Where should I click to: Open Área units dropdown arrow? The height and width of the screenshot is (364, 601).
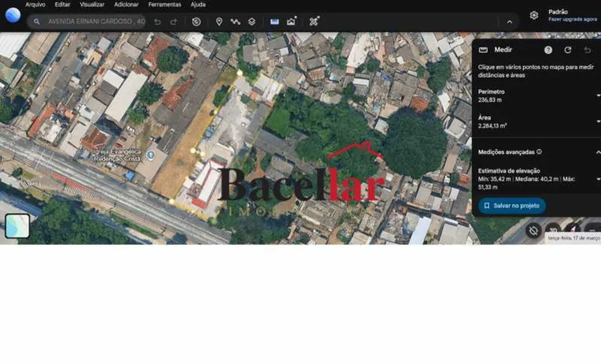[599, 121]
